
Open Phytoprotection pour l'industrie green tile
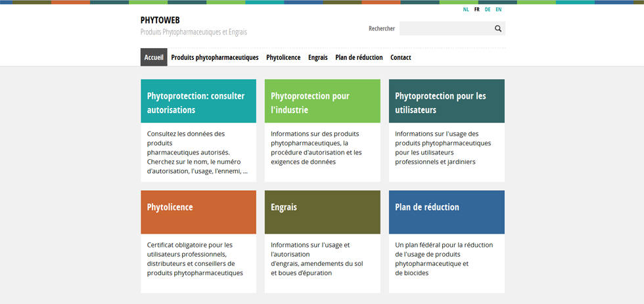click(322, 102)
